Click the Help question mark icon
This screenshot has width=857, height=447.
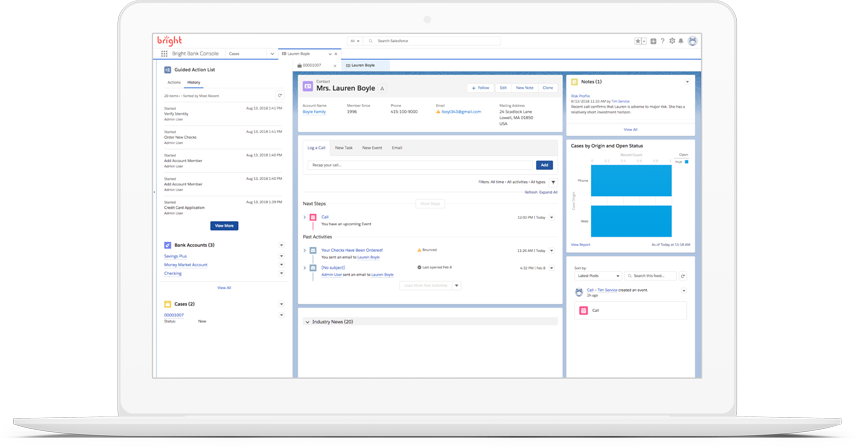tap(662, 41)
